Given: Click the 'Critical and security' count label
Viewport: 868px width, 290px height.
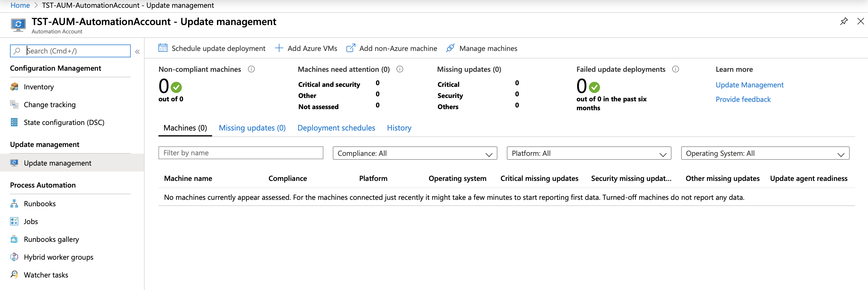Looking at the screenshot, I should click(x=329, y=85).
